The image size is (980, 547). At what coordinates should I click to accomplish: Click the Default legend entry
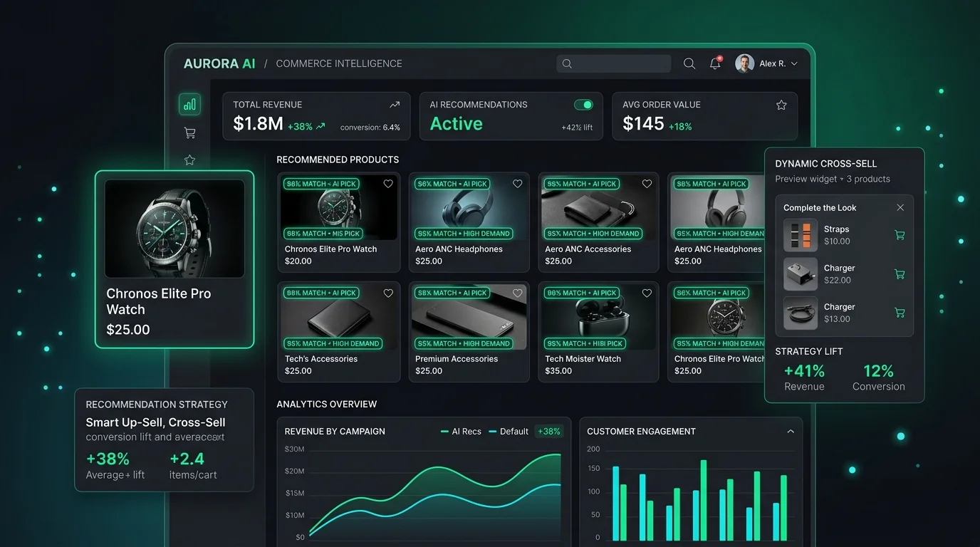click(509, 432)
